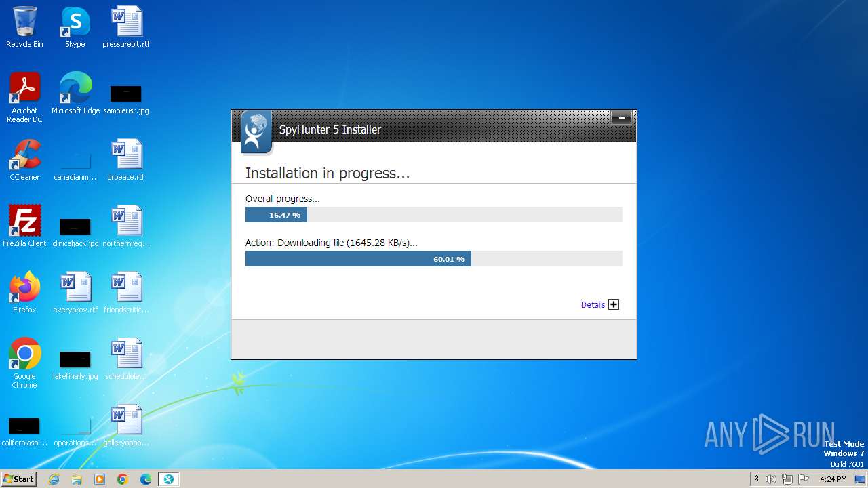Open the Skype desktop shortcut
868x488 pixels.
point(75,28)
